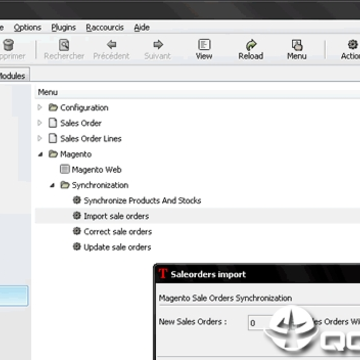360x360 pixels.
Task: Click gear icon beside Synchronize Products And Stocks
Action: click(x=77, y=200)
